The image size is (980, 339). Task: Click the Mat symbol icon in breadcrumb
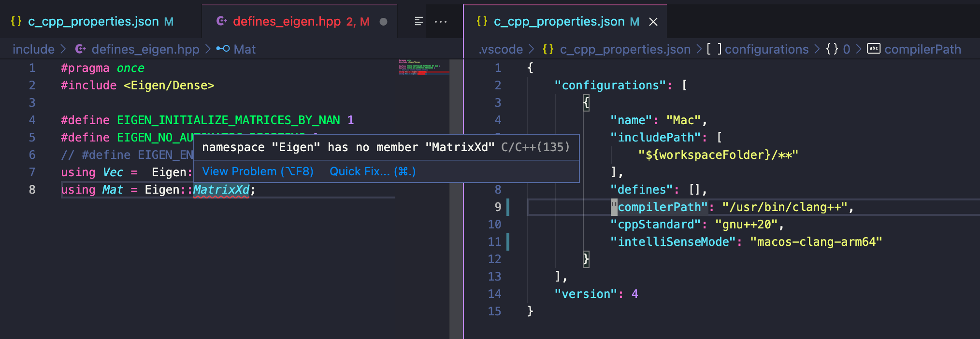223,49
